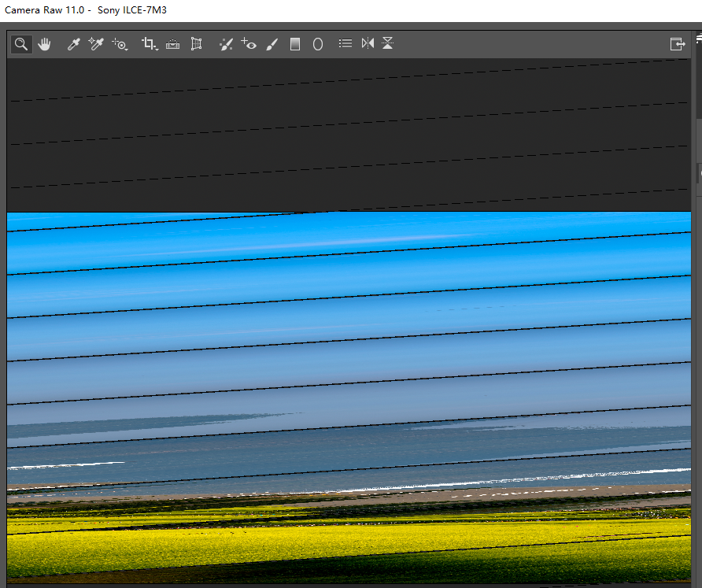Select the Crop tool
This screenshot has width=702, height=588.
[148, 44]
